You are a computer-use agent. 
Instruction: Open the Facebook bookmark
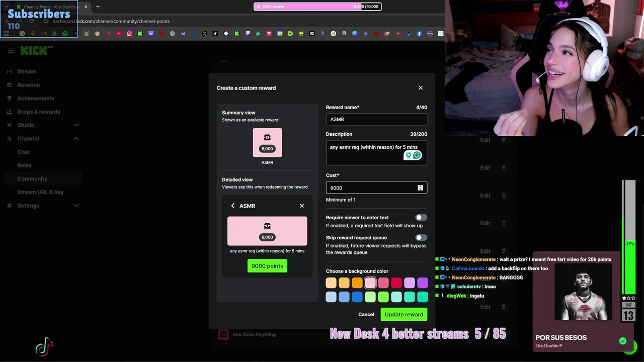click(419, 34)
